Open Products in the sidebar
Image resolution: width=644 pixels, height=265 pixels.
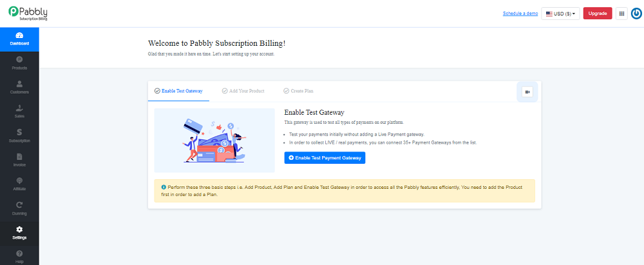point(19,64)
